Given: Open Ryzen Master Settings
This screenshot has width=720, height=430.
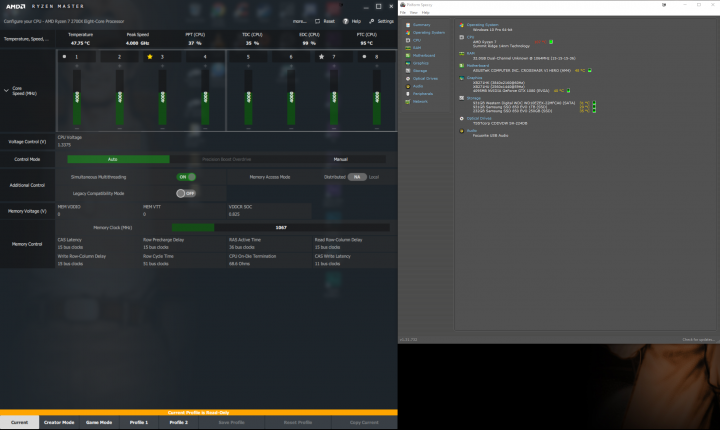Looking at the screenshot, I should pos(382,21).
